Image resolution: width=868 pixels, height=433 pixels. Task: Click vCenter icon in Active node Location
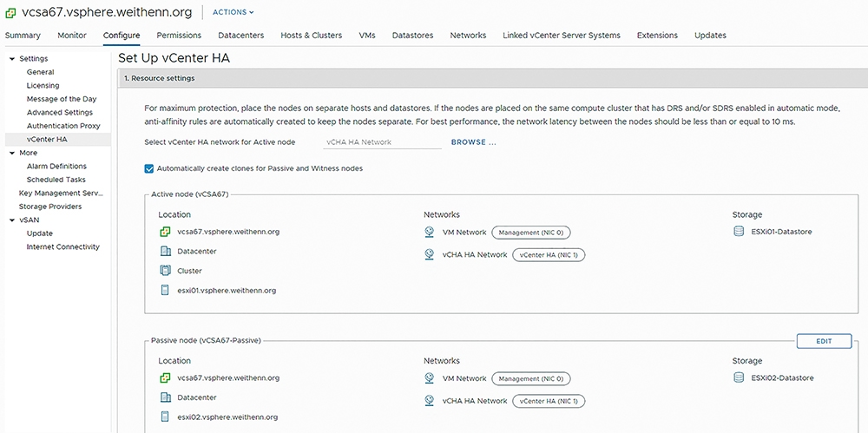[164, 232]
